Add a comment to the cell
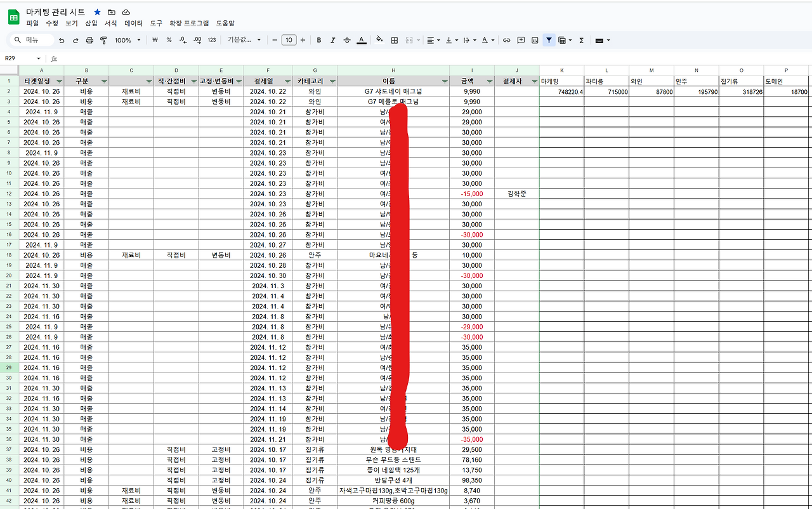 pos(521,40)
